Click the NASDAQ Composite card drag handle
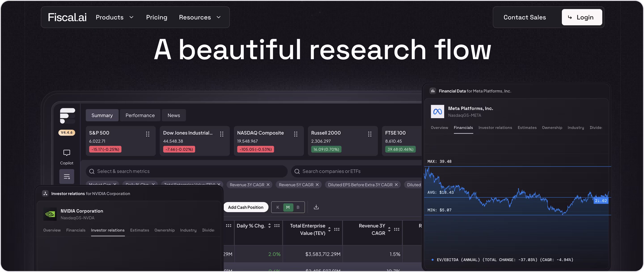Viewport: 644px width, 272px height. coord(296,134)
